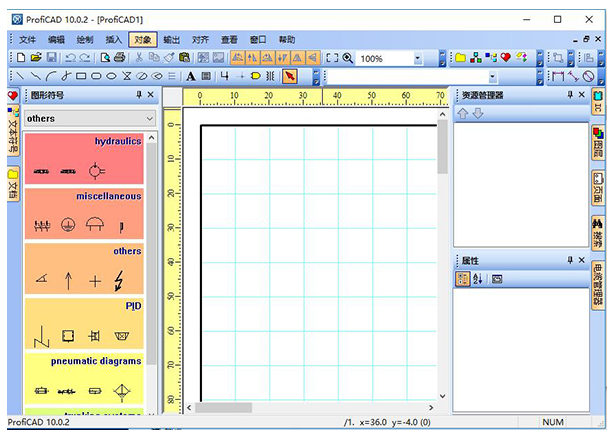Image resolution: width=613 pixels, height=434 pixels.
Task: Click the canvas horizontal scrollbar thumb
Action: (223, 407)
